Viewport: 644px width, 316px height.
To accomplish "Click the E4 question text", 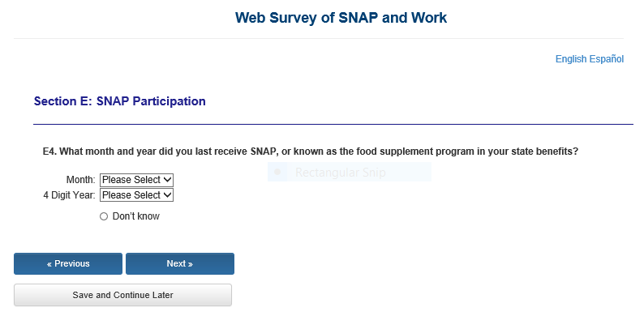I will click(311, 152).
